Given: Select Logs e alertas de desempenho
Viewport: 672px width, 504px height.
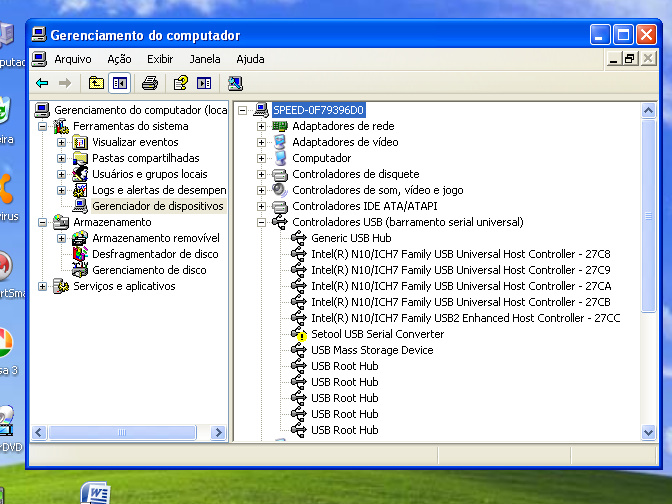Looking at the screenshot, I should click(x=159, y=190).
